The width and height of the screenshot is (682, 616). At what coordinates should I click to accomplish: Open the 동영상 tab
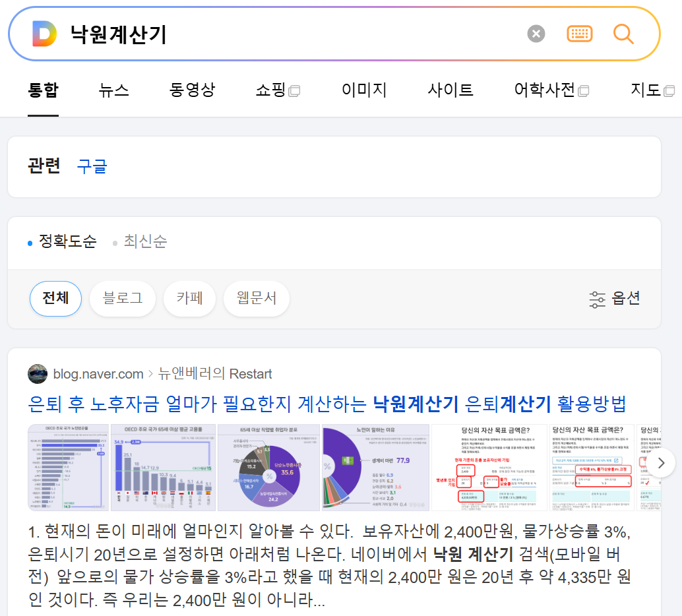[192, 90]
